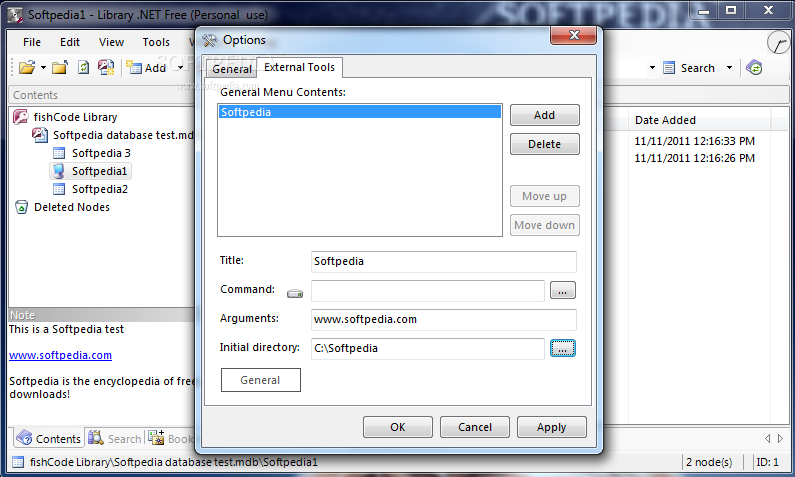Click Cancel in the Options dialog
Screen dimensions: 795x477
pos(475,427)
